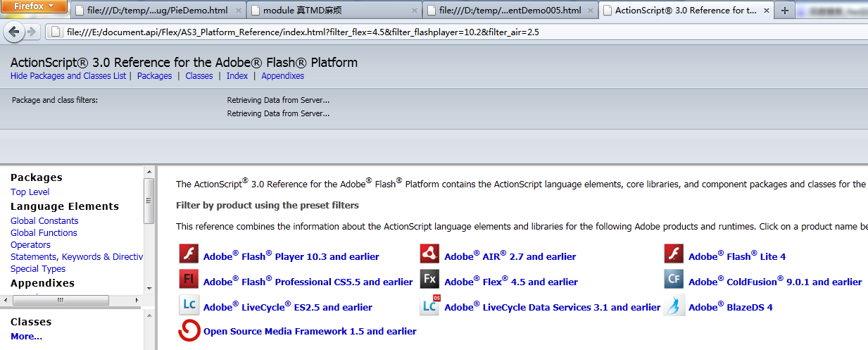The height and width of the screenshot is (350, 868).
Task: Filter by Flash Professional CS5.5 and earlier
Action: [308, 282]
